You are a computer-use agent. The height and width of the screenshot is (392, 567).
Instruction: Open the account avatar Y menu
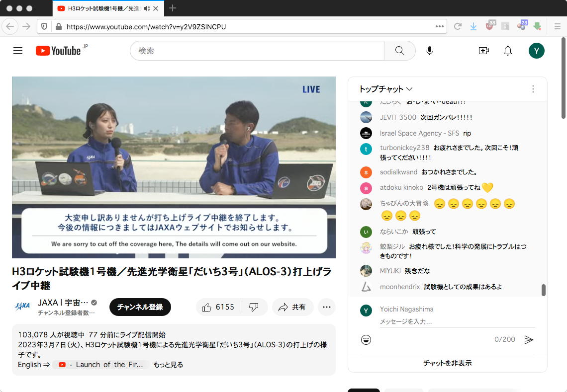pos(536,51)
